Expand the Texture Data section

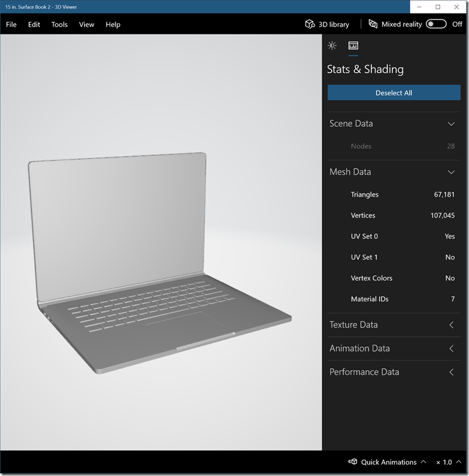tap(451, 325)
